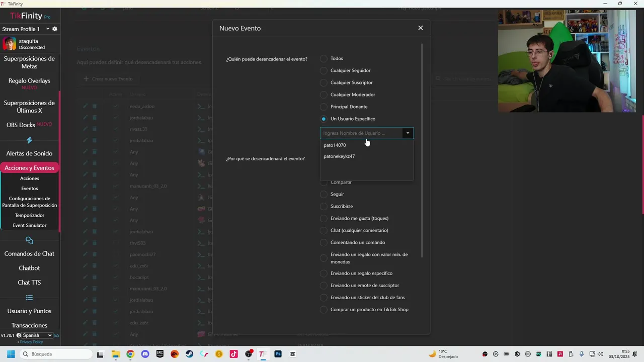Screen dimensions: 644x362
Task: Select the Todos option
Action: pyautogui.click(x=324, y=59)
